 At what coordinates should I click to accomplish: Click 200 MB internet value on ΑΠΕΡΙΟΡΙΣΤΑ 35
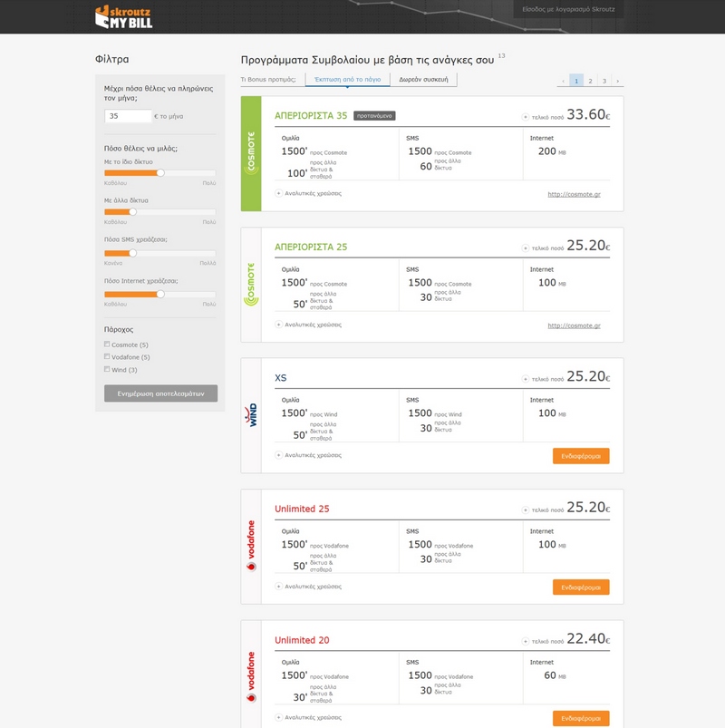551,151
